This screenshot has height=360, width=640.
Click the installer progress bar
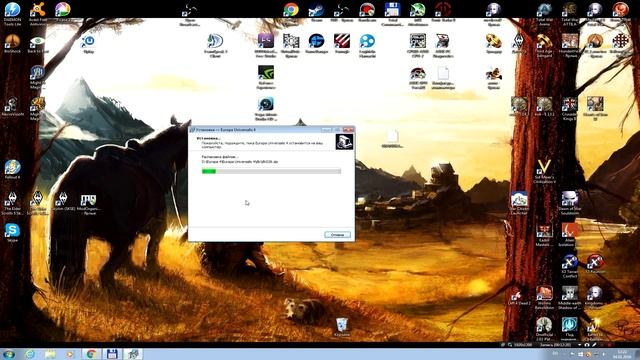[x=271, y=171]
